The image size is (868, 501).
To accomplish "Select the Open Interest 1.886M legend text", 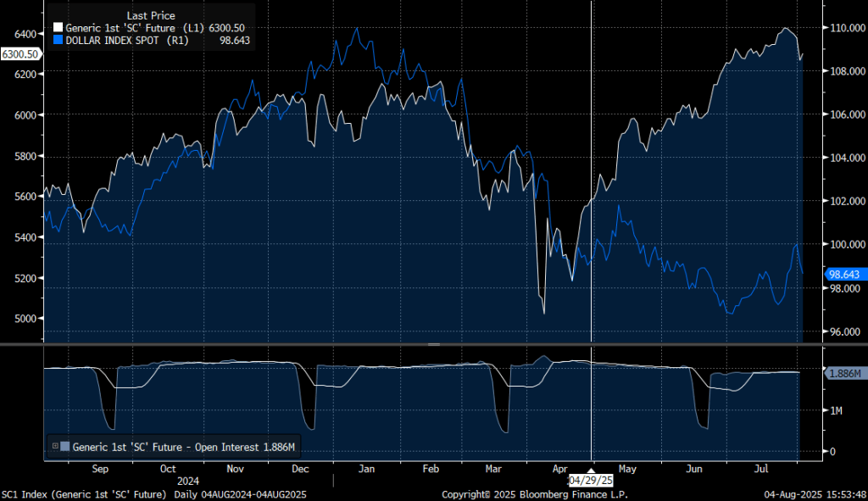I will click(x=183, y=446).
